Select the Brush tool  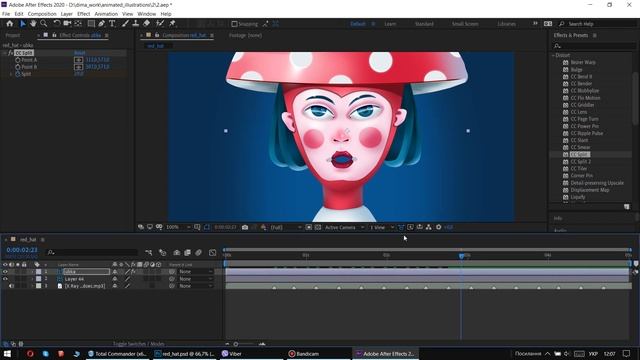coord(125,24)
